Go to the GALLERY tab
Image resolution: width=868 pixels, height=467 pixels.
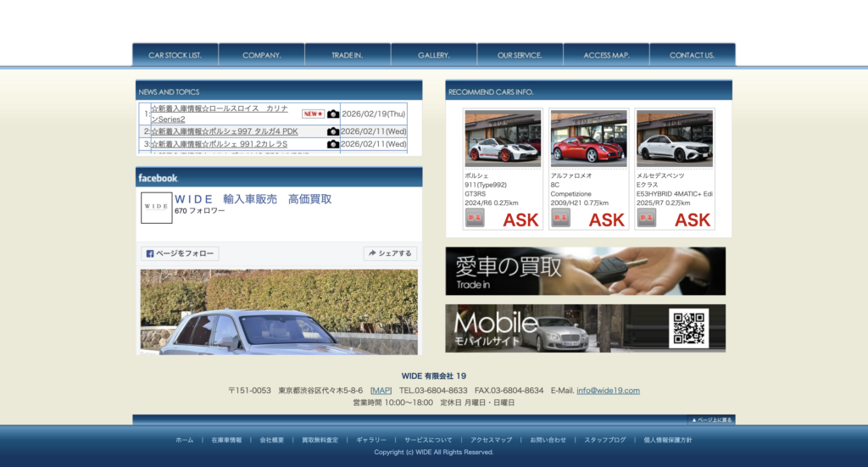433,55
